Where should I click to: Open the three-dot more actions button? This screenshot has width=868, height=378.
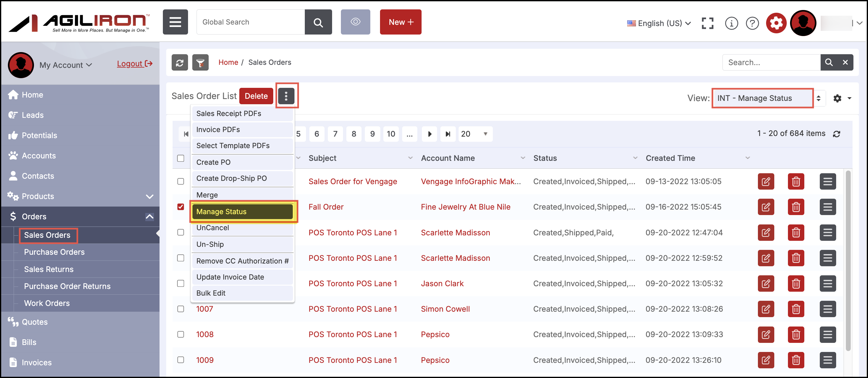click(x=286, y=96)
